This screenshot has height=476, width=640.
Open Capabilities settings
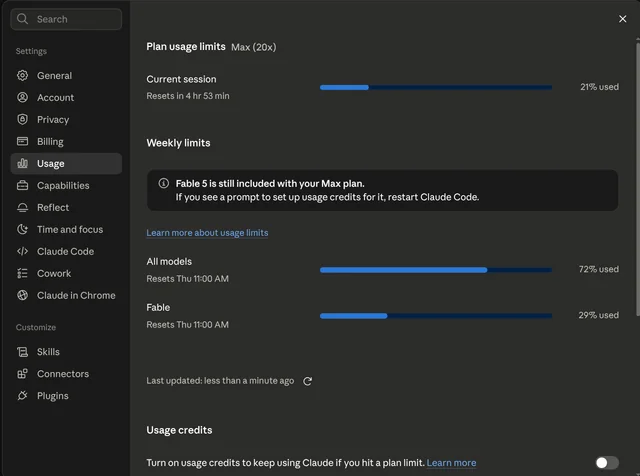(x=66, y=186)
